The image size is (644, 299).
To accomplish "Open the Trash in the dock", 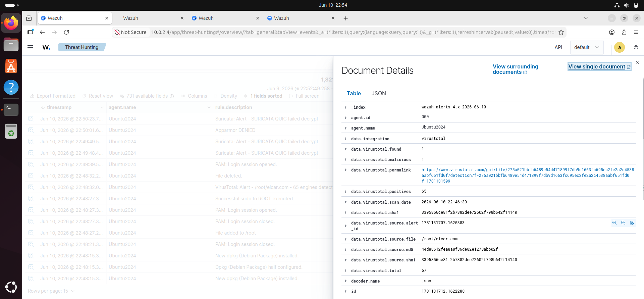I will (x=11, y=131).
